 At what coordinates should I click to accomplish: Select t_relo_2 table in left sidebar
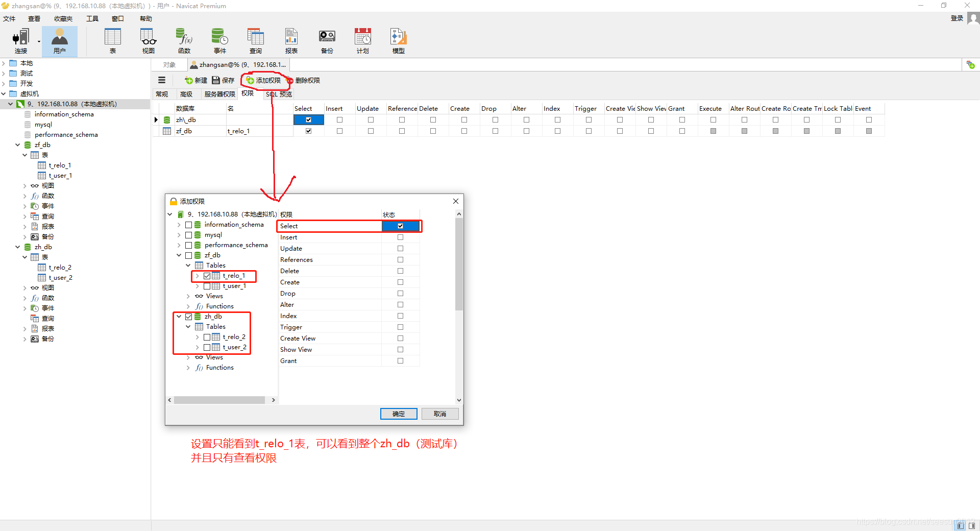[60, 267]
